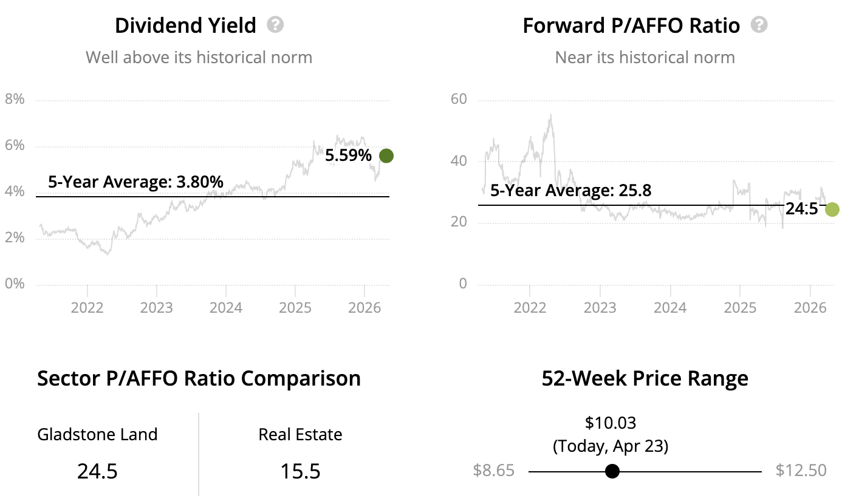
Task: Click the 5-Year Average: 3.80% label
Action: click(135, 182)
